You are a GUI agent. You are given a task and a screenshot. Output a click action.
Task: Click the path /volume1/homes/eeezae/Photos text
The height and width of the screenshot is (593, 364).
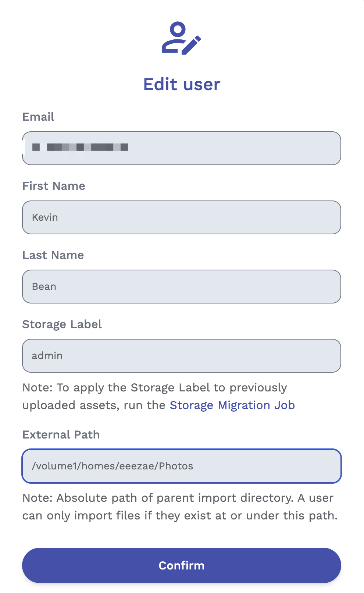coord(113,466)
